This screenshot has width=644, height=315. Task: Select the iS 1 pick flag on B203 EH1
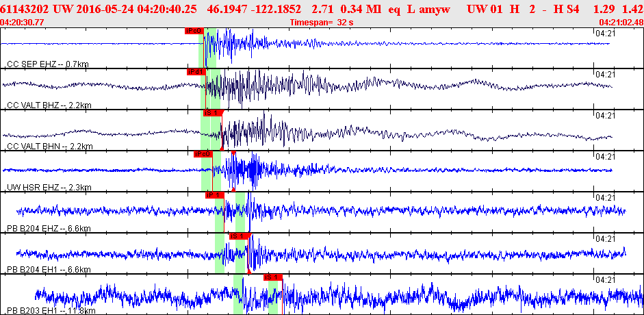273,277
